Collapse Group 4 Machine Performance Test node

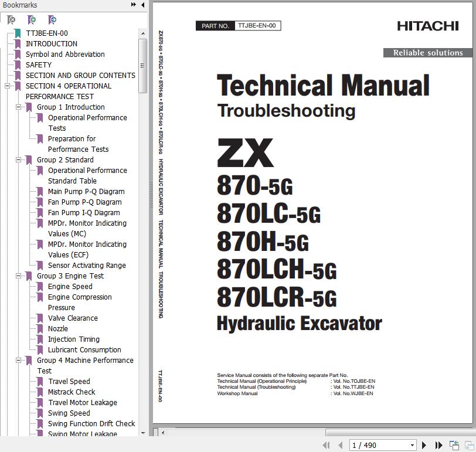click(19, 361)
